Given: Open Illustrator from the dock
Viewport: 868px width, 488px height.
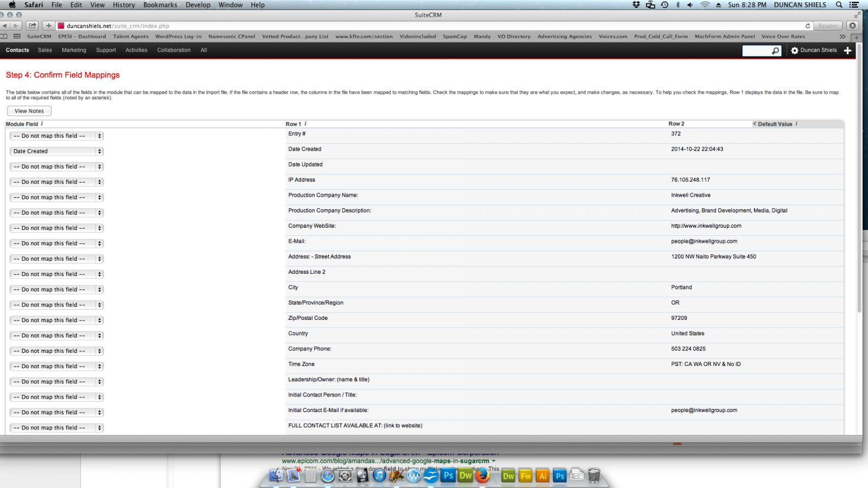Looking at the screenshot, I should tap(542, 476).
